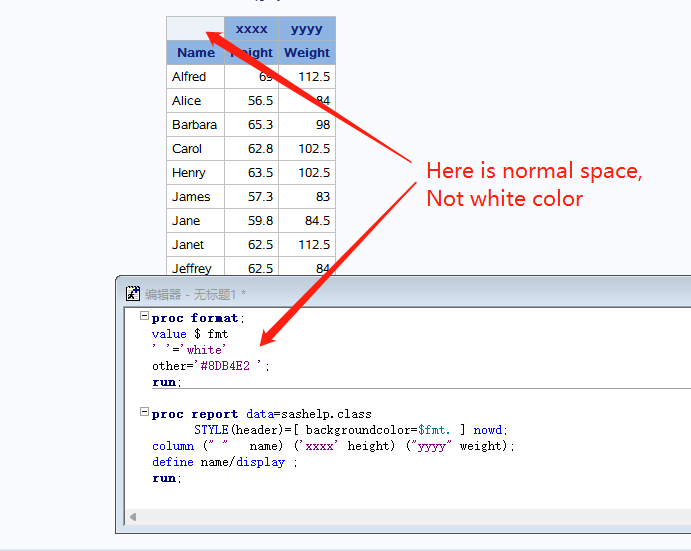Place cursor on 'white' in format code
The image size is (691, 551).
tap(205, 350)
